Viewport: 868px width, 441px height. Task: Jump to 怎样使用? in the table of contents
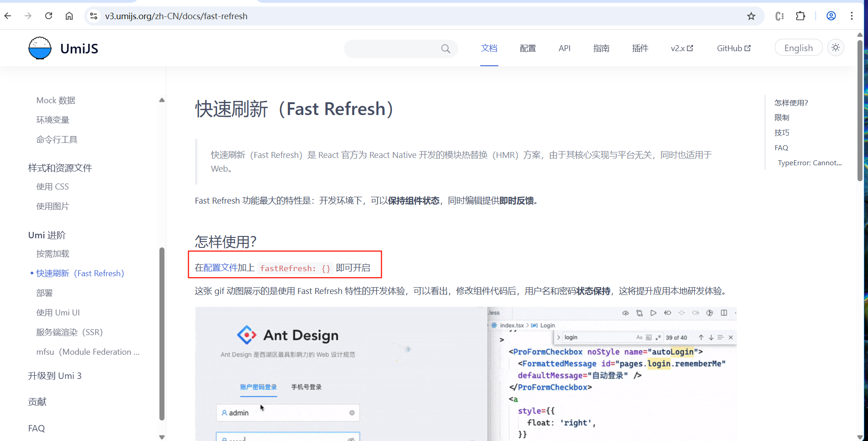point(791,103)
